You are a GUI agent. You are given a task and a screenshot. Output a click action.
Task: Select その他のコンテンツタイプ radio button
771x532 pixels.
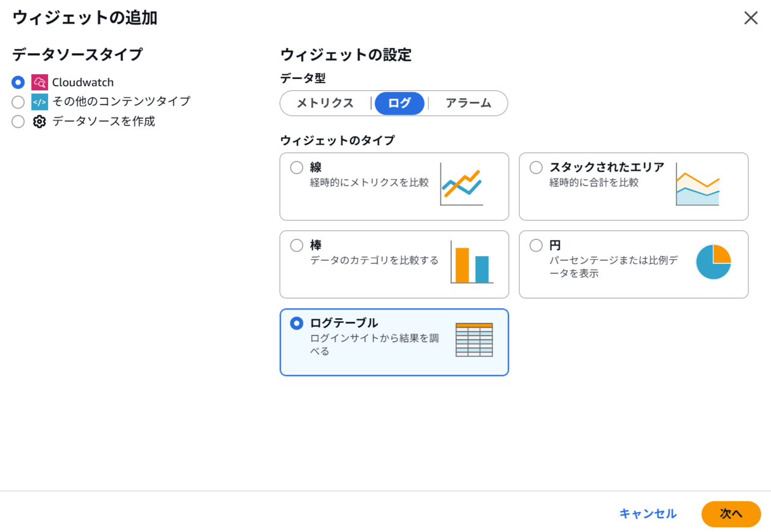pyautogui.click(x=18, y=102)
